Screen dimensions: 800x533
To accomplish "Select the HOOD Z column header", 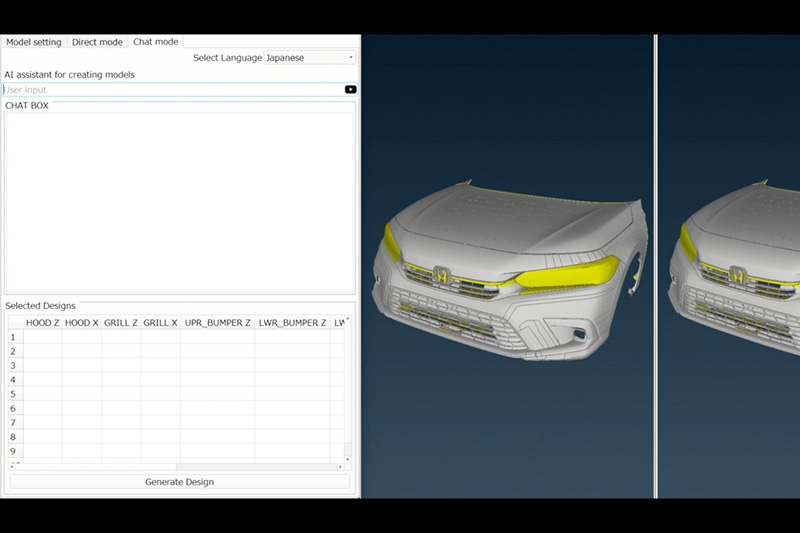I will coord(43,323).
